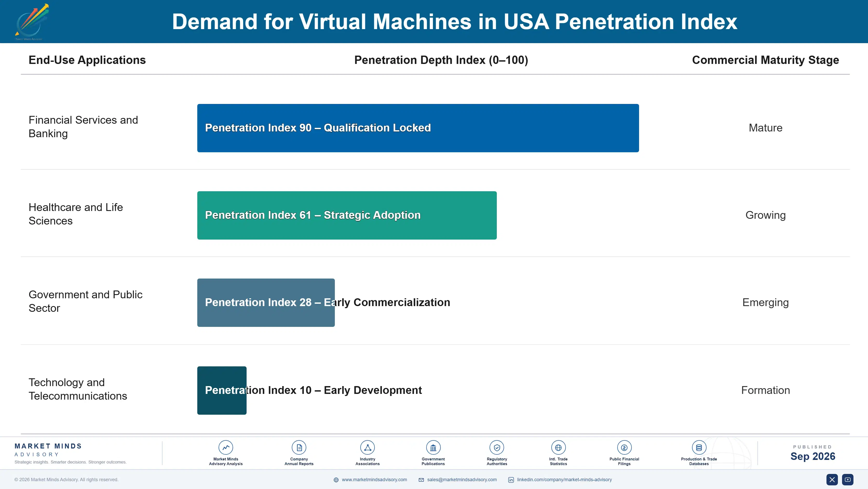
Task: Open the linkedin.com/company/market-minds-advisory link
Action: (564, 480)
